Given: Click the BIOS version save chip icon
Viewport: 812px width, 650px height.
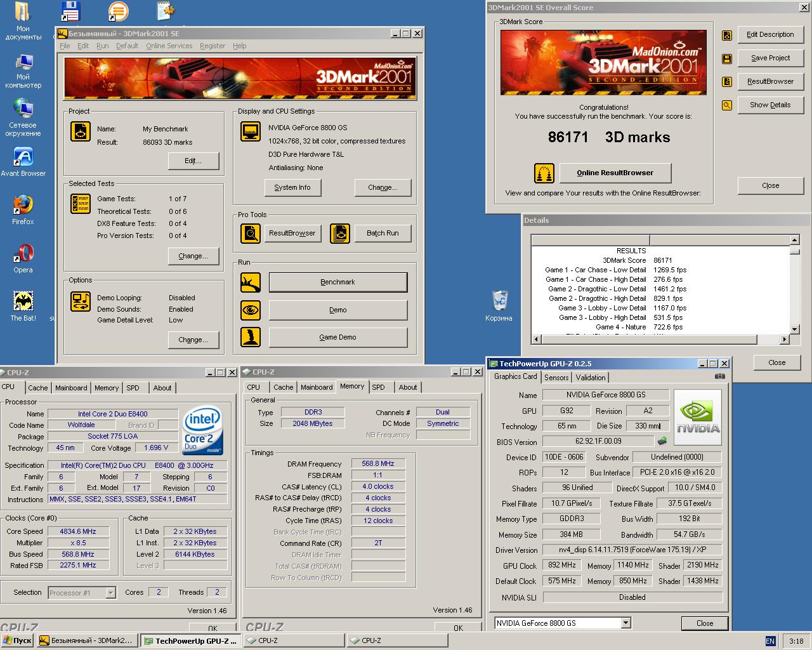Looking at the screenshot, I should pyautogui.click(x=662, y=441).
